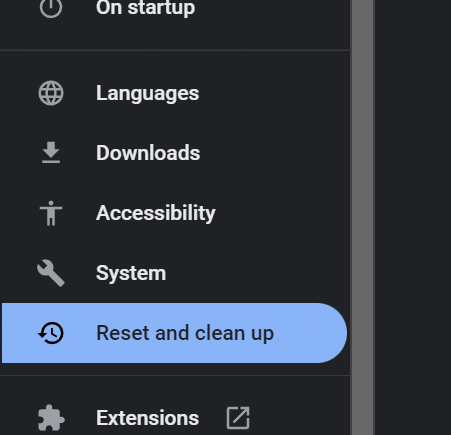
Task: Click the right edge of the highlighted Reset pill
Action: click(x=337, y=333)
